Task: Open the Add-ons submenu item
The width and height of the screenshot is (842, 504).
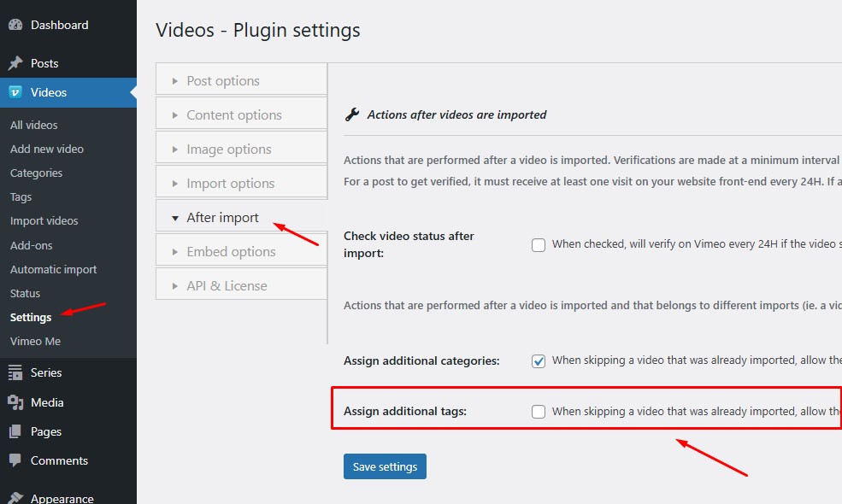Action: tap(31, 245)
